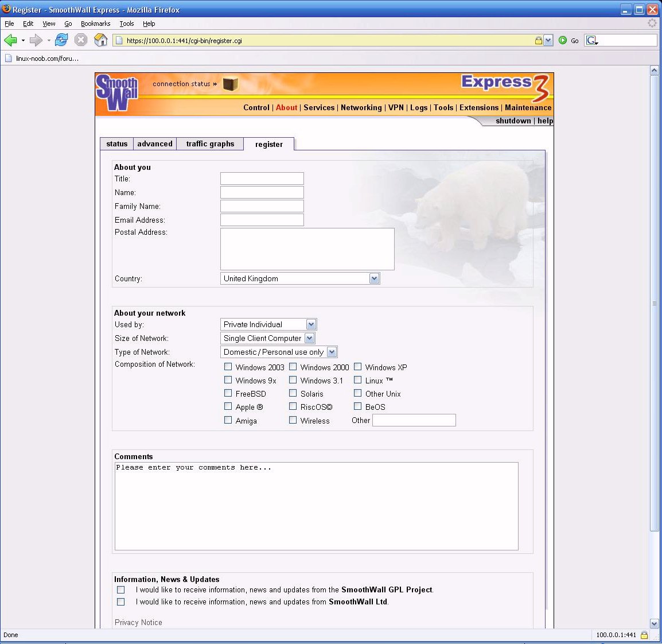Open the Logs section link
This screenshot has width=662, height=644.
pyautogui.click(x=419, y=108)
